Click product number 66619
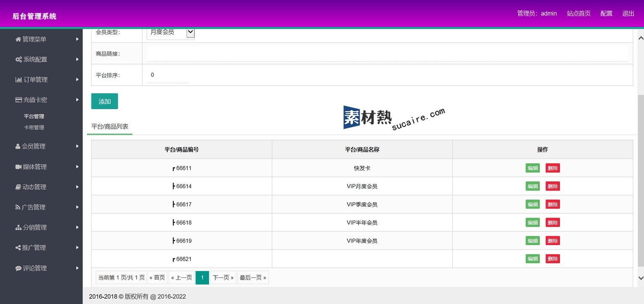 pos(184,241)
